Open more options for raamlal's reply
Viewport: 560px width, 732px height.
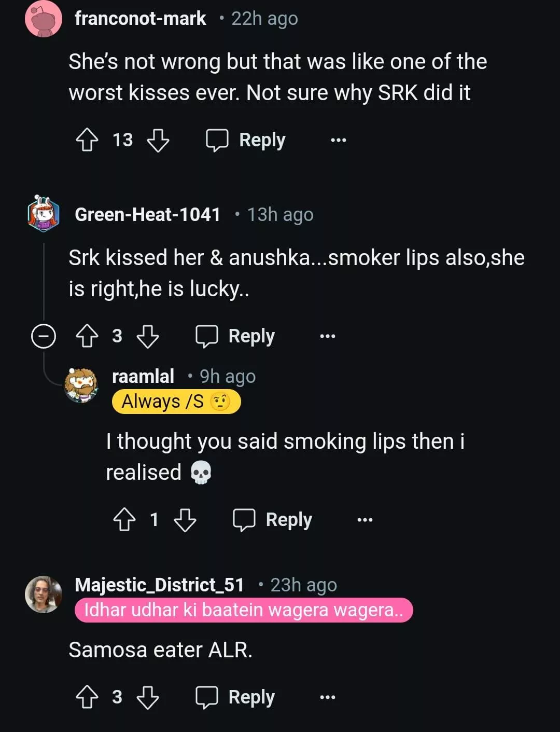coord(365,520)
